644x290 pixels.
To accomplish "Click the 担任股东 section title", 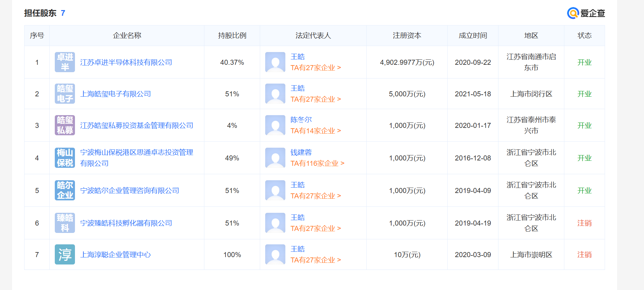I will tap(40, 13).
